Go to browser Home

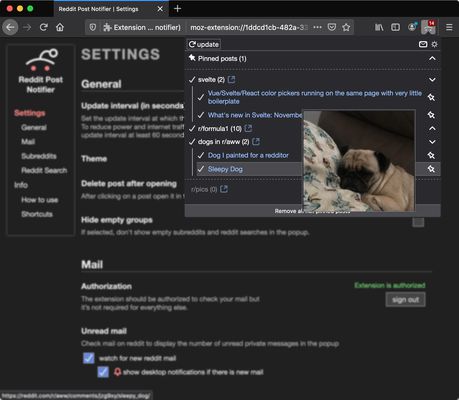coord(60,27)
